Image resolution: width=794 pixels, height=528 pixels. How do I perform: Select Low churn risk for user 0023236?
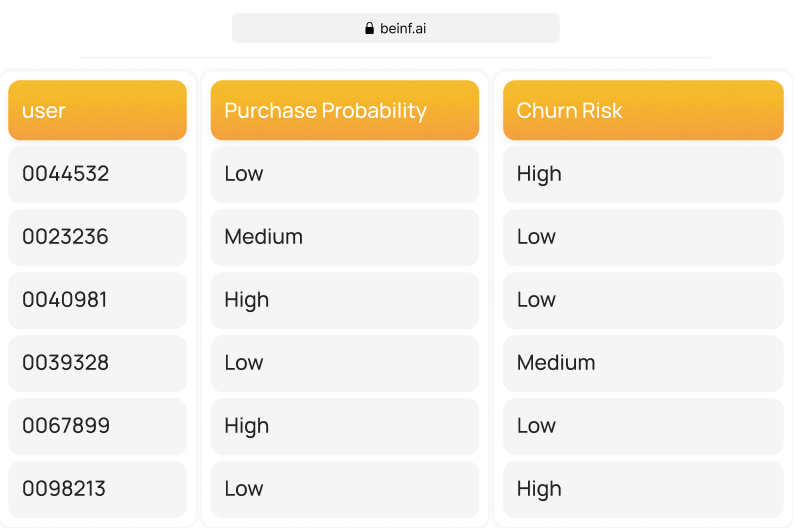[643, 237]
